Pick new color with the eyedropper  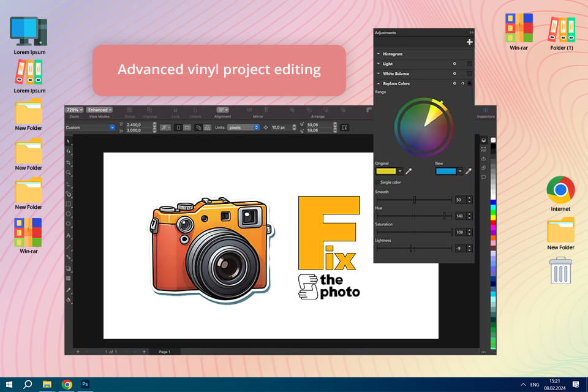(x=468, y=171)
